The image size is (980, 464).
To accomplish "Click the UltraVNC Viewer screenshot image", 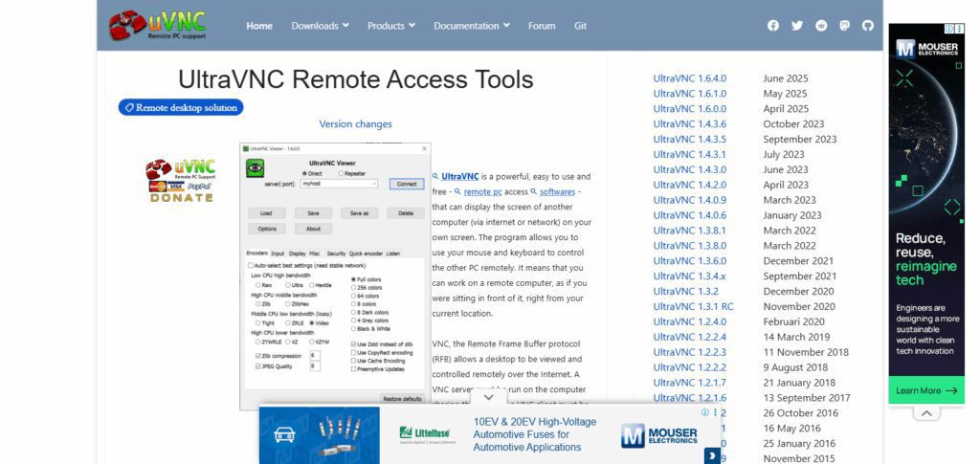I will coord(335,276).
